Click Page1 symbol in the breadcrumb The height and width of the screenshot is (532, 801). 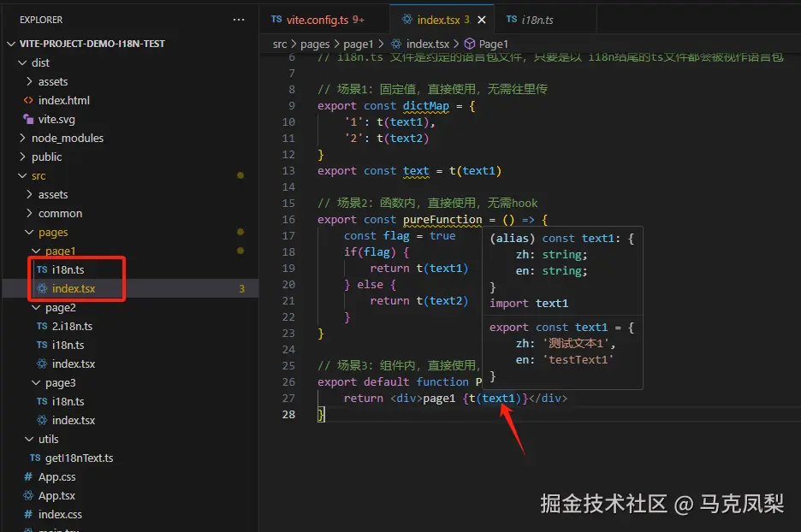493,44
